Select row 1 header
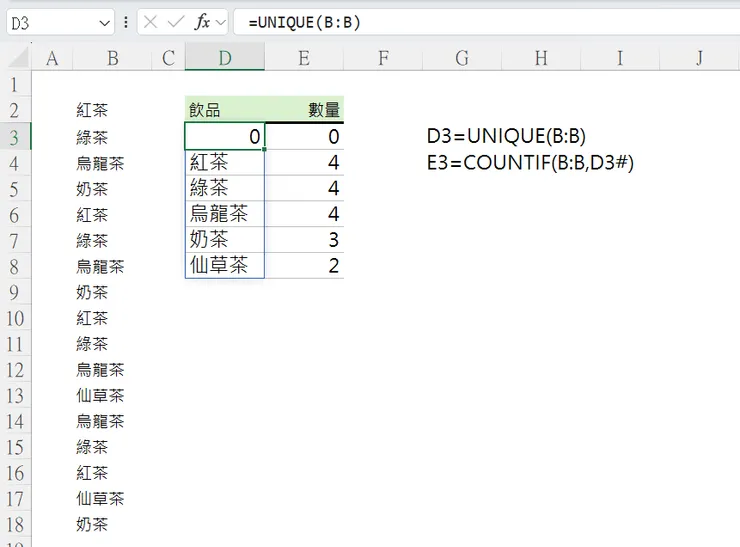 point(15,84)
